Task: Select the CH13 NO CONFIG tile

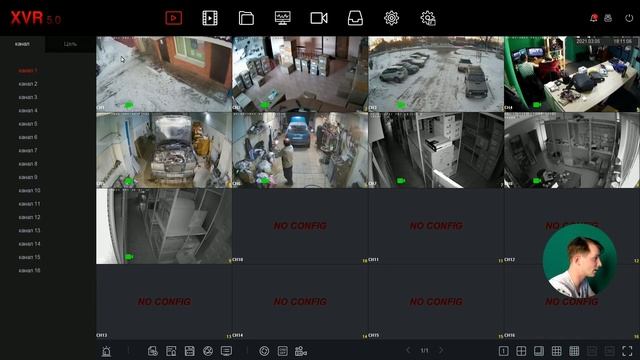Action: click(x=164, y=302)
